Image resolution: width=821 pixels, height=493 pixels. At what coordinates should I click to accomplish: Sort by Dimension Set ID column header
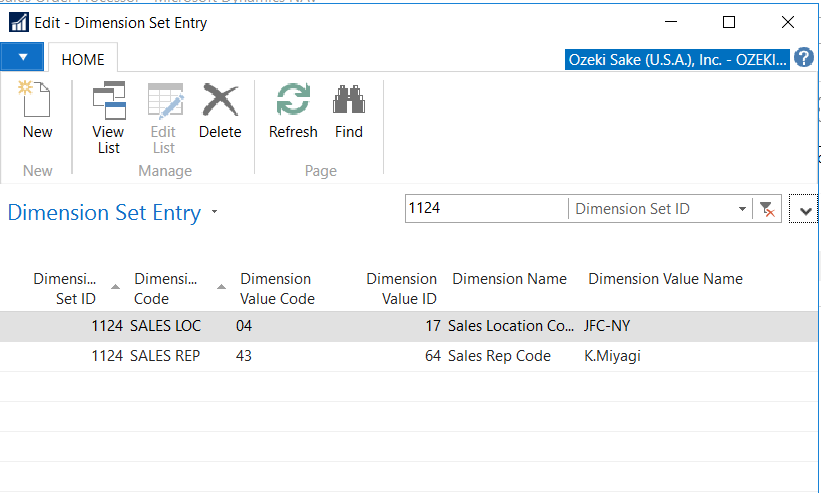(64, 288)
